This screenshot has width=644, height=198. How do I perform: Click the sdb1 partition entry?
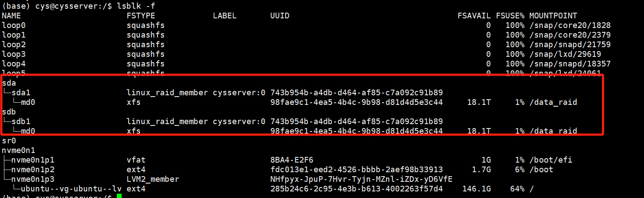coord(21,121)
